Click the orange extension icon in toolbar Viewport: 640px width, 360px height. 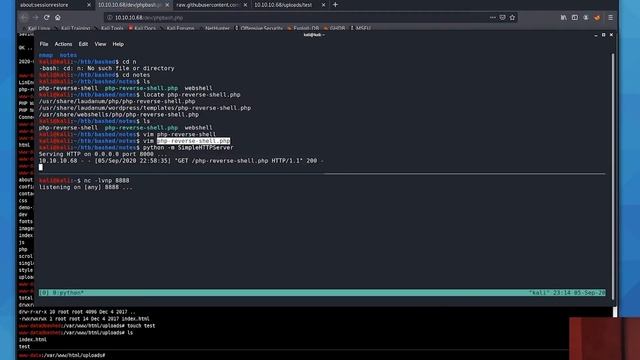pos(597,18)
